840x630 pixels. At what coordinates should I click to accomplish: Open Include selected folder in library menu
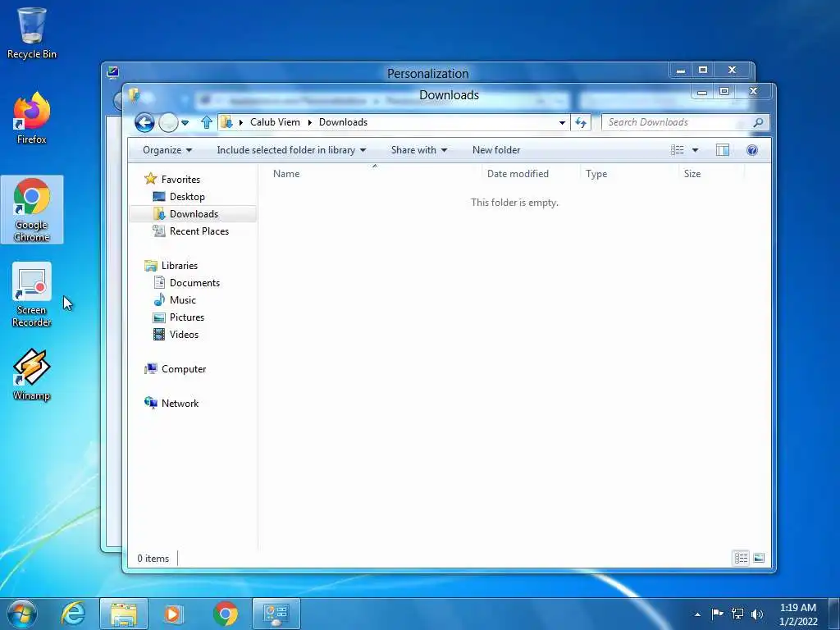(x=291, y=150)
